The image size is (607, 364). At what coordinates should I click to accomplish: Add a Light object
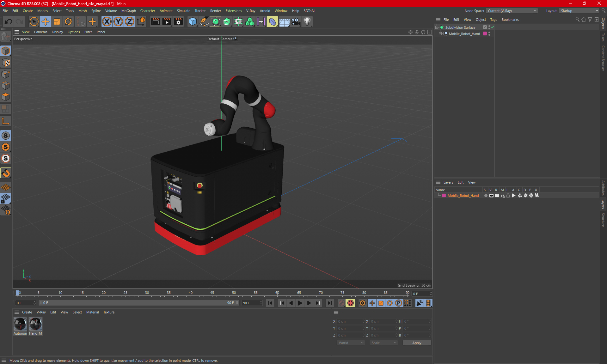(307, 21)
